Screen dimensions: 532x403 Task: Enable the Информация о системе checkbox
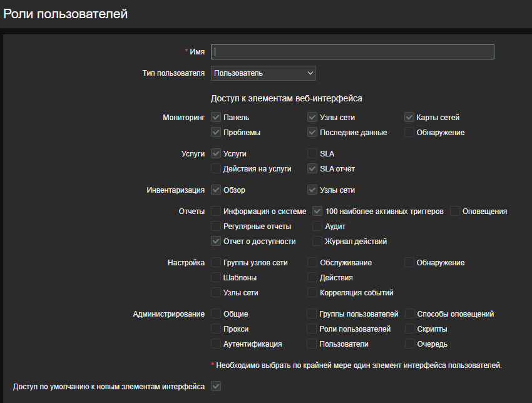tap(216, 212)
